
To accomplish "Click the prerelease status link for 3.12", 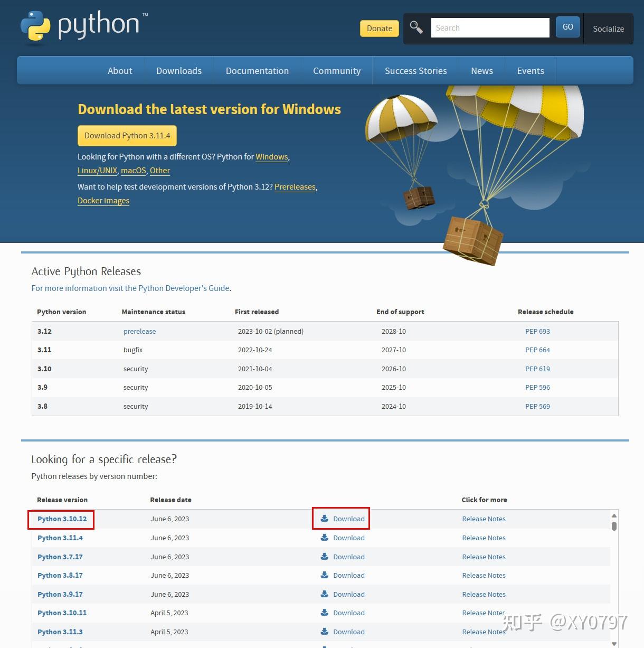I will 139,331.
